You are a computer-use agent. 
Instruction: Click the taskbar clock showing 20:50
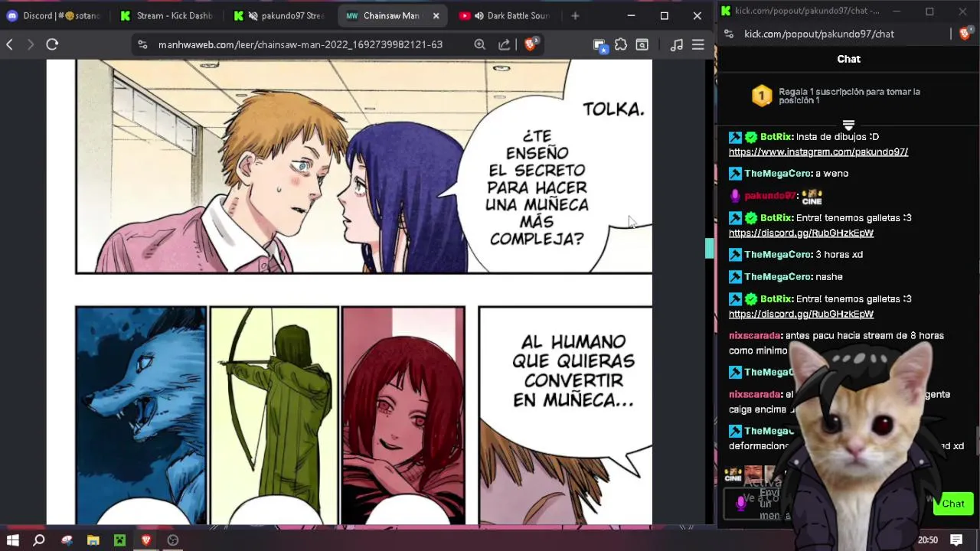click(x=927, y=540)
